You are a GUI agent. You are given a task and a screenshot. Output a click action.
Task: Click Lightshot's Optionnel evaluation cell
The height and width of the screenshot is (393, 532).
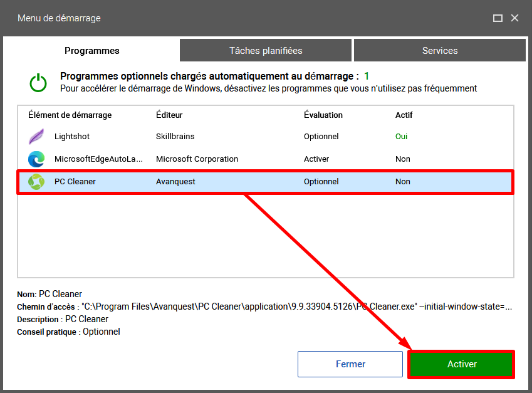pyautogui.click(x=321, y=137)
